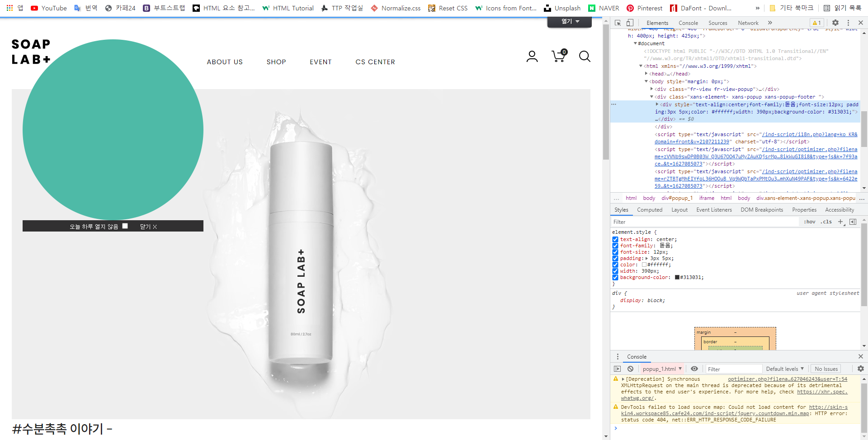Image resolution: width=868 pixels, height=440 pixels.
Task: Collapse the body element node
Action: click(x=646, y=81)
